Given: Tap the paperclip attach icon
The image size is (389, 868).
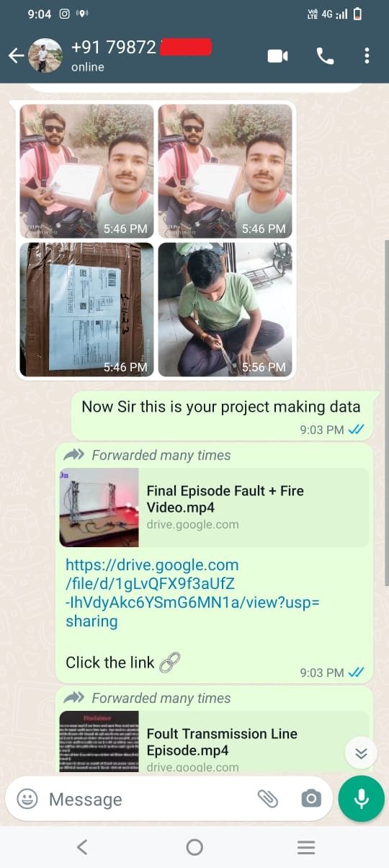Looking at the screenshot, I should pos(267,798).
